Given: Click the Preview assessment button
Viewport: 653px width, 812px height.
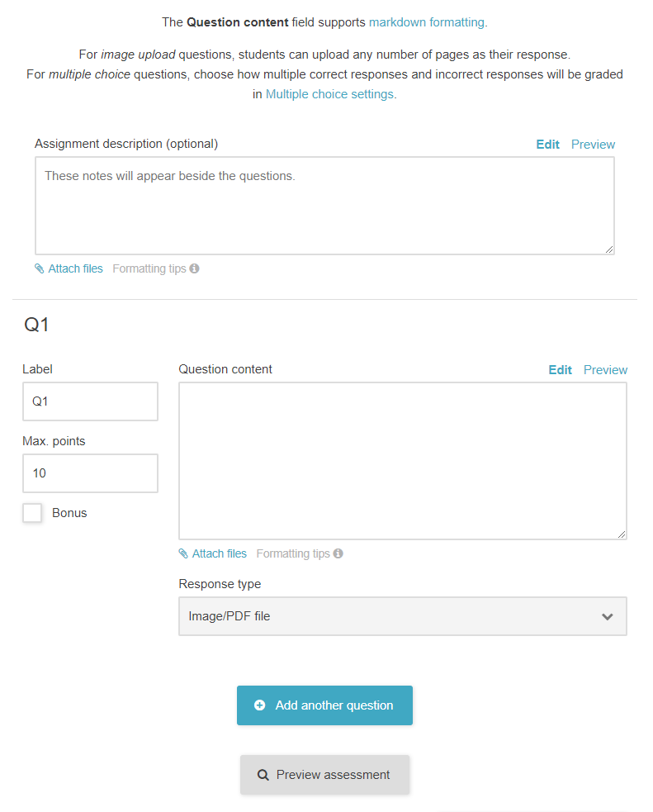Looking at the screenshot, I should (324, 774).
